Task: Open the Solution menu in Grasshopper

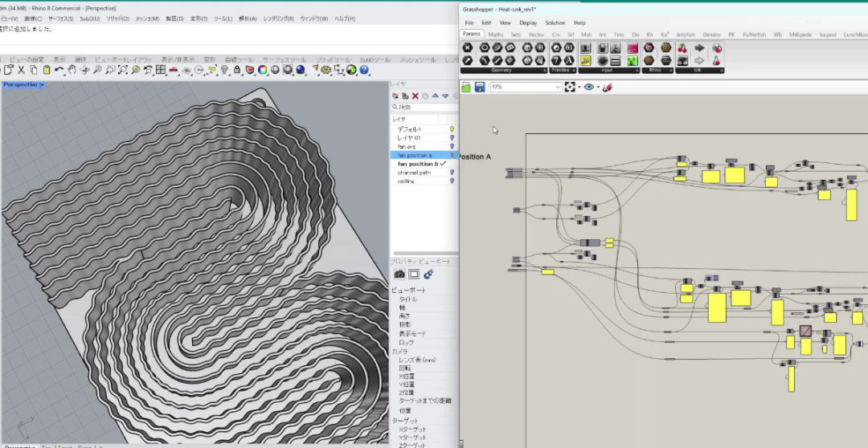Action: tap(555, 23)
